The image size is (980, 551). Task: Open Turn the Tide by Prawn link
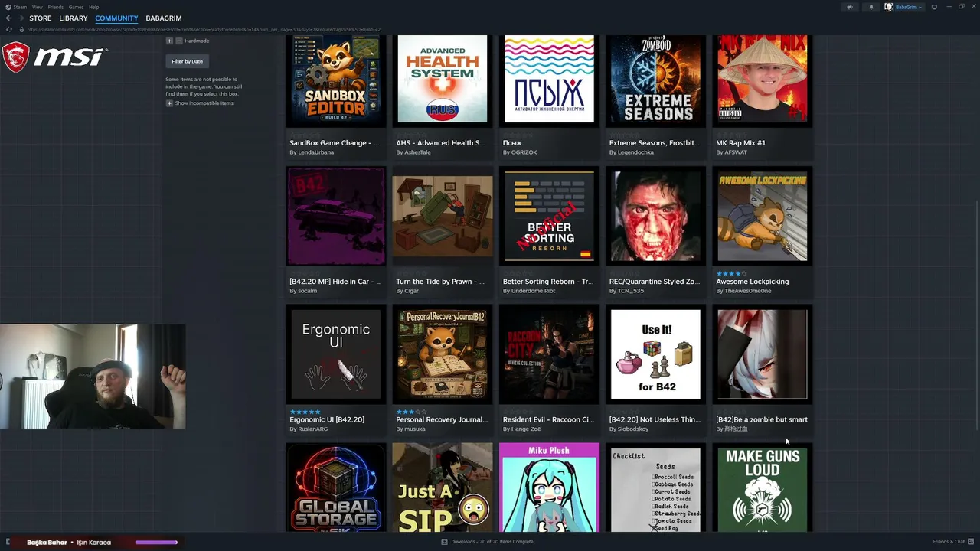click(440, 282)
